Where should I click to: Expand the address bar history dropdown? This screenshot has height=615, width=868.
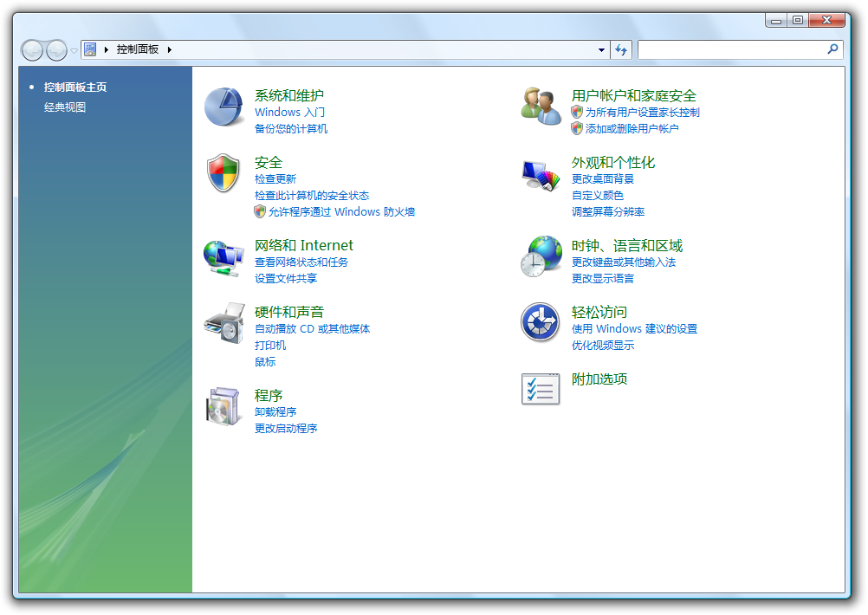pos(602,50)
